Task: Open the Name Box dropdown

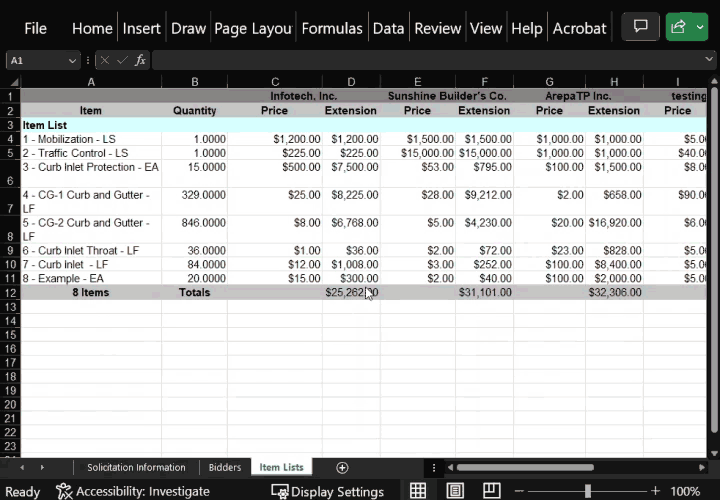Action: pyautogui.click(x=72, y=61)
